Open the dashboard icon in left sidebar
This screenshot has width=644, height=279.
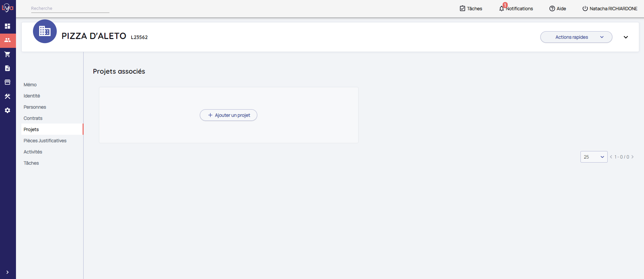click(x=7, y=26)
